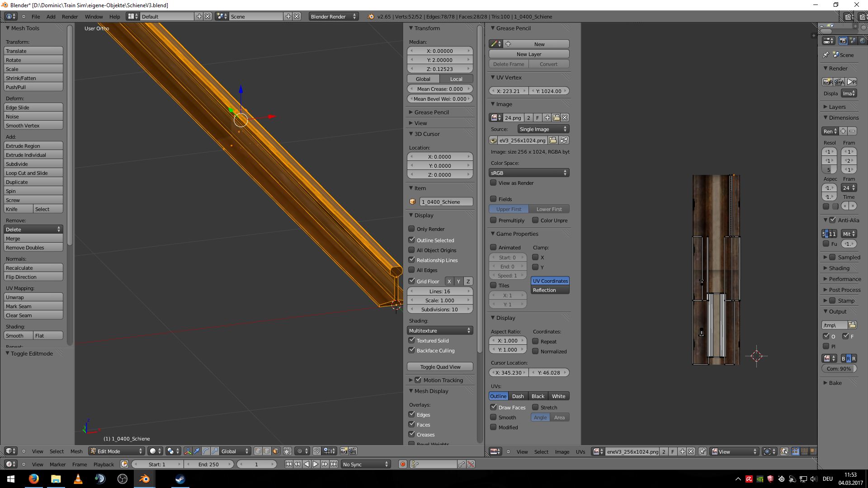Open the Render menu
The height and width of the screenshot is (488, 868).
click(70, 16)
